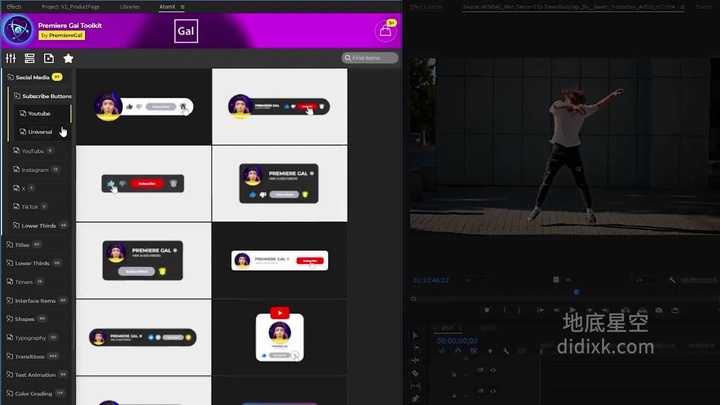This screenshot has height=405, width=720.
Task: Click the Find items search field
Action: click(374, 58)
